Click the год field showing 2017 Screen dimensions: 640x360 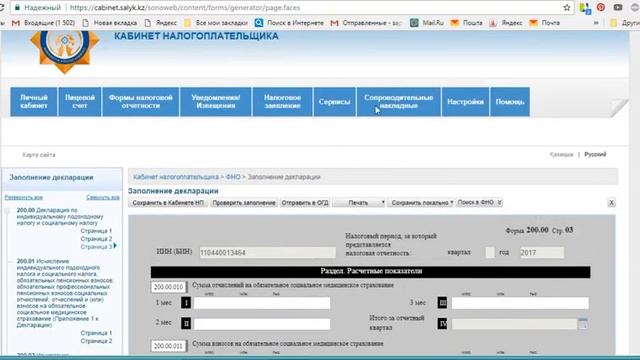[x=542, y=252]
